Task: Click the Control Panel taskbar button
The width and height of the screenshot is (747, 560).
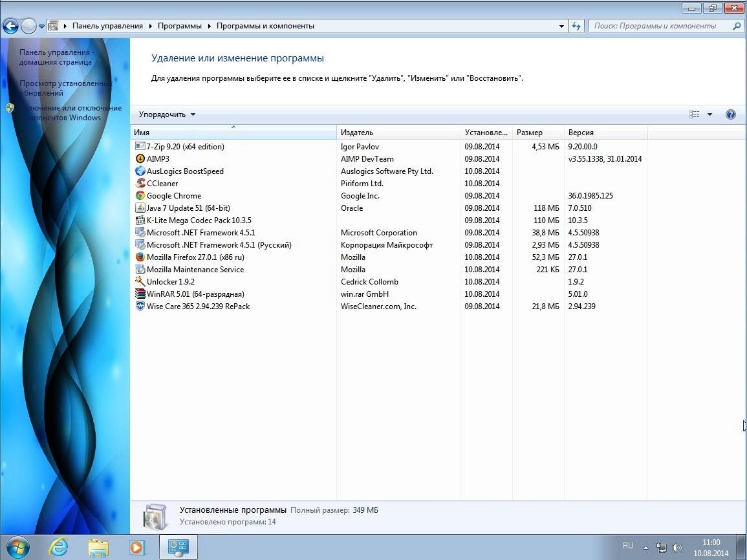Action: 178,547
